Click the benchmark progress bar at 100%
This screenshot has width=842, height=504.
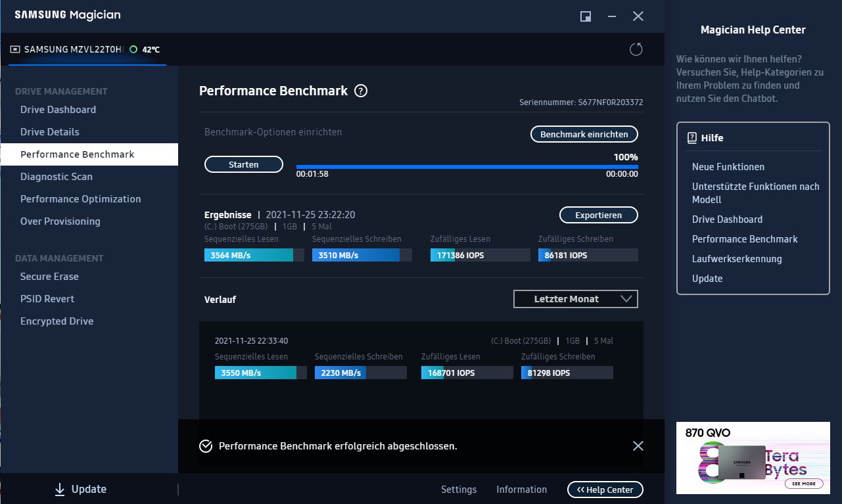(467, 167)
